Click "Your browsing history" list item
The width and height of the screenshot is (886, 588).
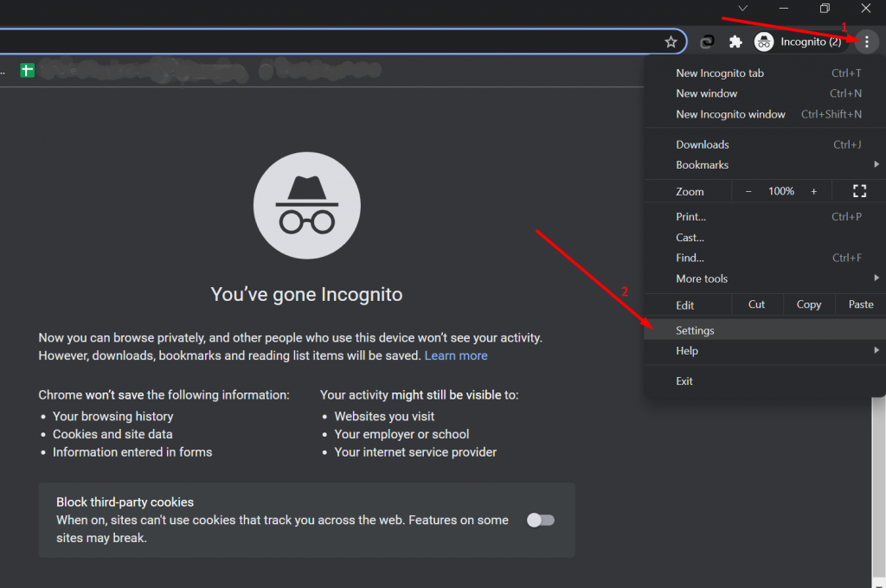pos(113,416)
